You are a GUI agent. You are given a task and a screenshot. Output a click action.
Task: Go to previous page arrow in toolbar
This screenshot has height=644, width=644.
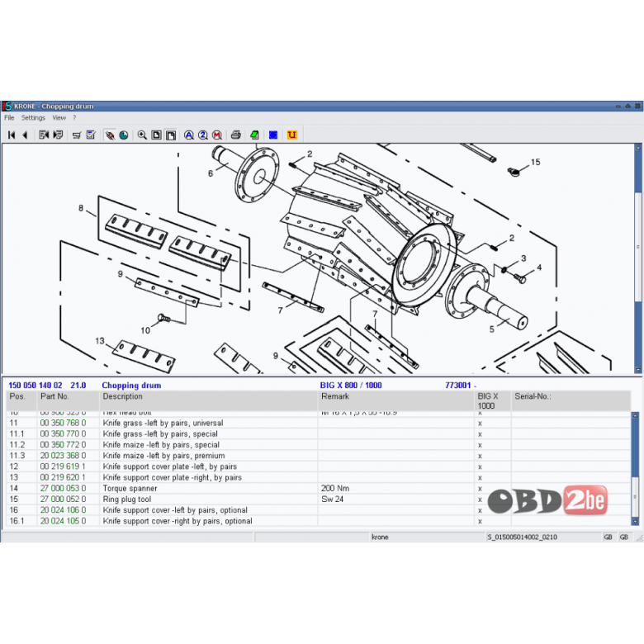coord(25,135)
